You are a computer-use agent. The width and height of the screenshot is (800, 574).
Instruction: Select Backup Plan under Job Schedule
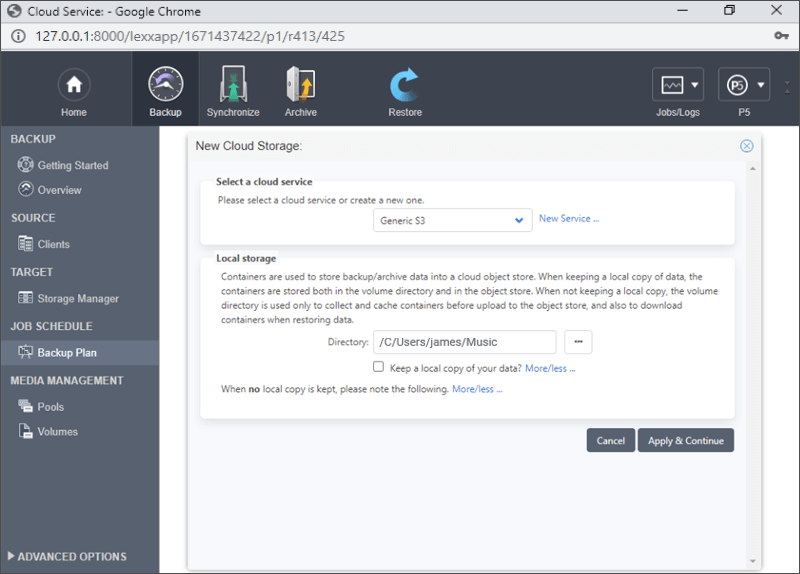click(79, 353)
